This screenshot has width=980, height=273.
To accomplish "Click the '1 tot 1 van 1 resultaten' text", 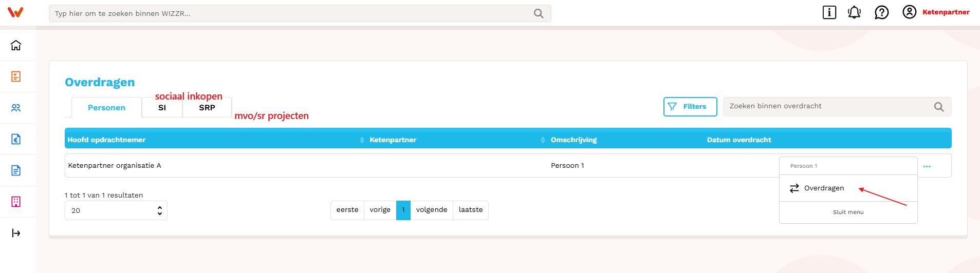I will point(104,195).
